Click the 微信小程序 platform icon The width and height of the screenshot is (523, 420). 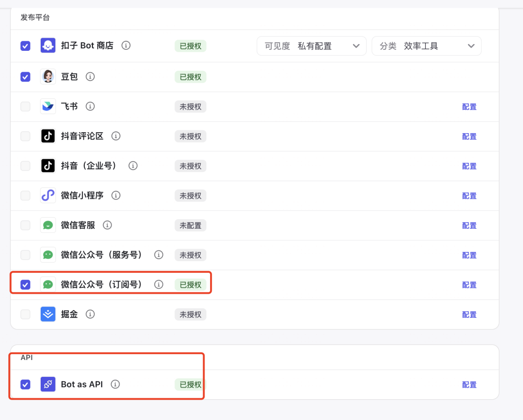[47, 196]
